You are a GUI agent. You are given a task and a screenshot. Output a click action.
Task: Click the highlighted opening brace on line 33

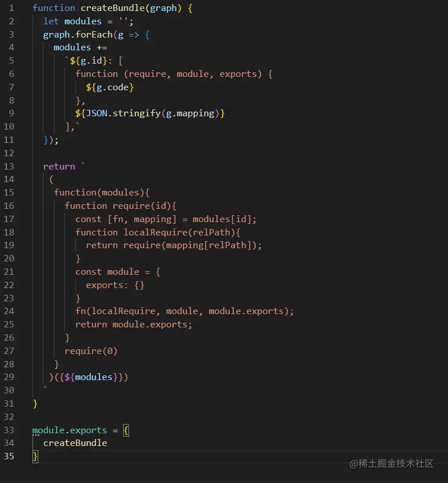(126, 430)
